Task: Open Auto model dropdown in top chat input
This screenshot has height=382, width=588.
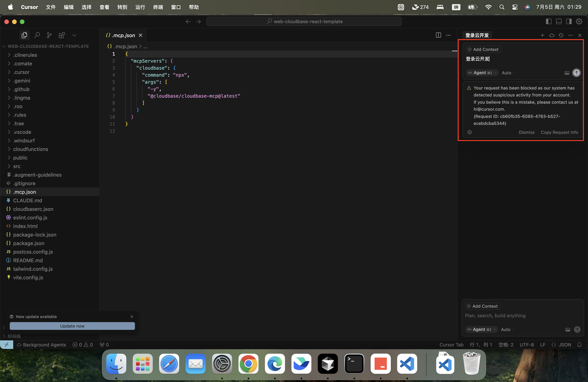Action: click(x=508, y=73)
